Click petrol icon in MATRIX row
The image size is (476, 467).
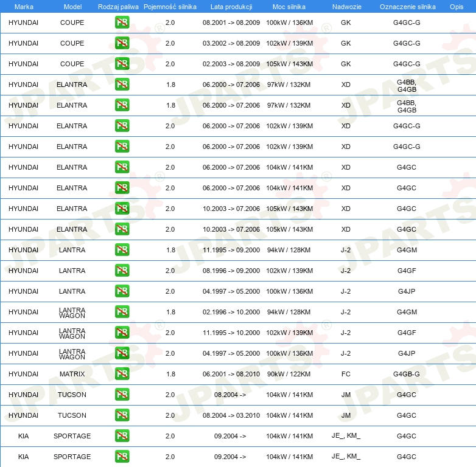click(x=122, y=374)
